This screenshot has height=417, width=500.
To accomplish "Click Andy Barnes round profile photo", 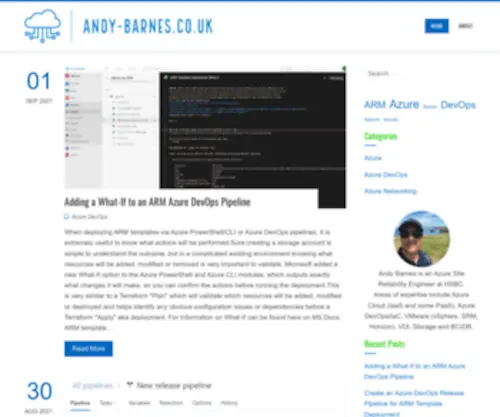I will pyautogui.click(x=422, y=239).
